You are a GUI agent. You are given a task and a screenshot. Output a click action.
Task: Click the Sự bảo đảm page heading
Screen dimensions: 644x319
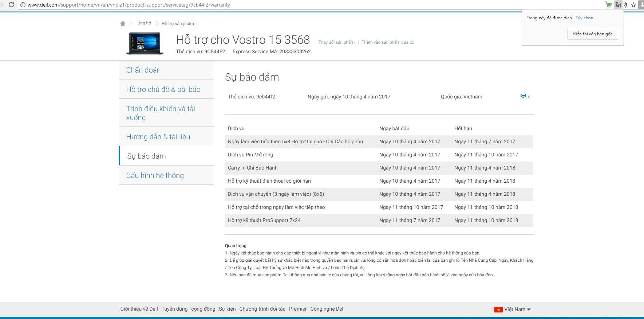coord(252,77)
